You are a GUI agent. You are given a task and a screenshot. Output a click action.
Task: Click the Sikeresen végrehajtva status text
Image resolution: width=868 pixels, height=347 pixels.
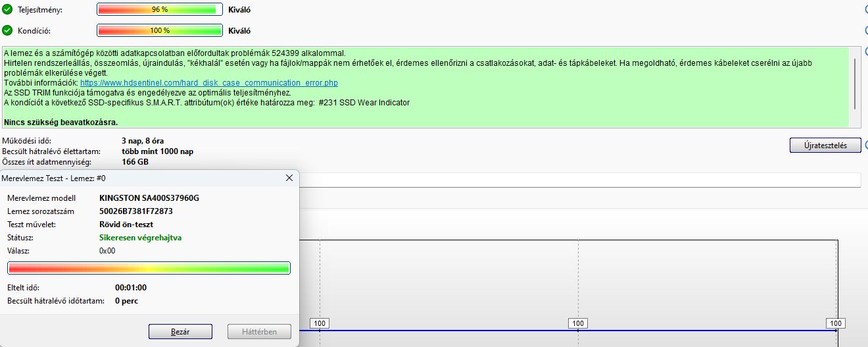click(140, 237)
